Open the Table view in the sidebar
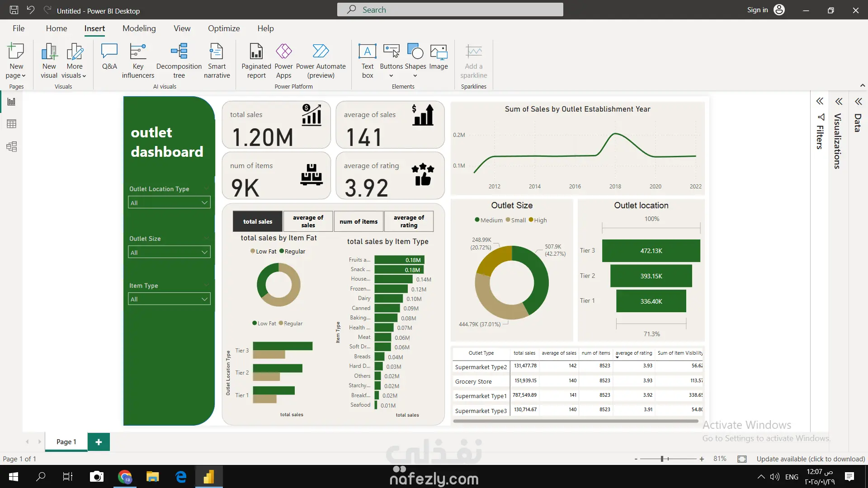Screen dimensions: 868x488 pos(12,124)
